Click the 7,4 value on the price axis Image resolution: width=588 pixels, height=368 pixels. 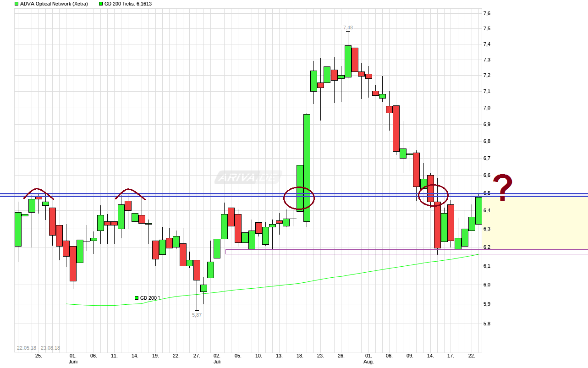tap(487, 44)
